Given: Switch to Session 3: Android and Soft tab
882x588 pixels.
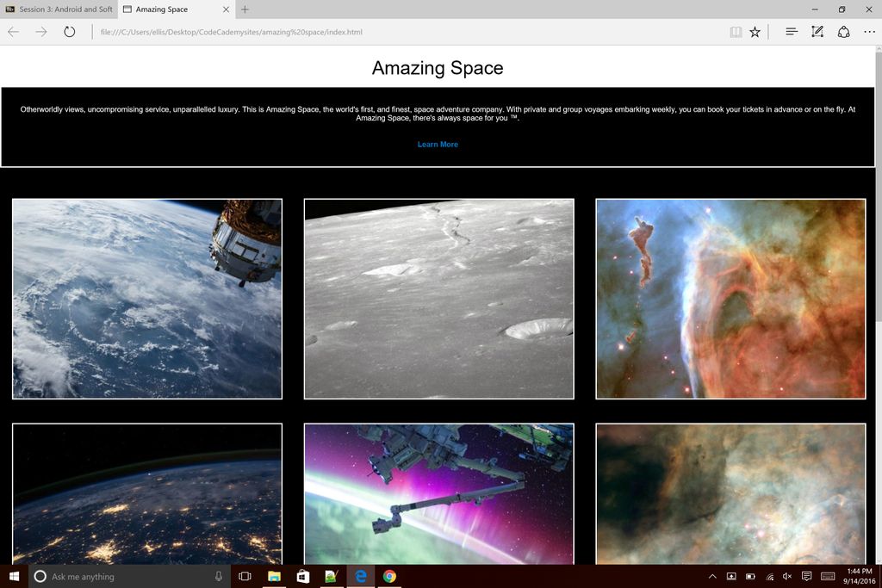Looking at the screenshot, I should point(59,9).
